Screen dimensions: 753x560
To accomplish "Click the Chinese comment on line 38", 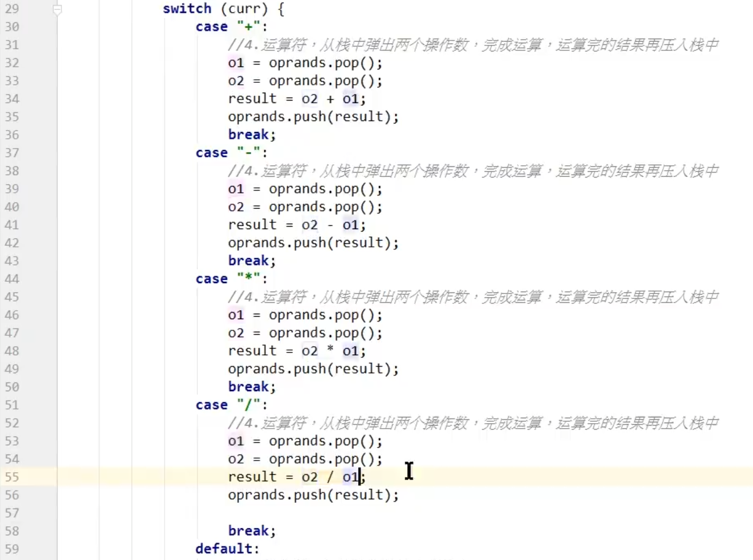I will click(x=473, y=171).
